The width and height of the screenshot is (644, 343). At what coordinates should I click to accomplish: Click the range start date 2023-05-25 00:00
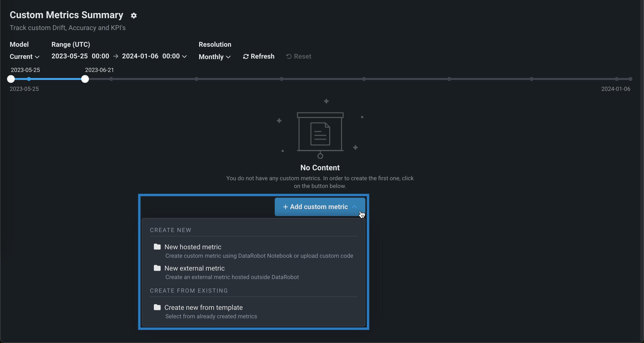click(80, 56)
